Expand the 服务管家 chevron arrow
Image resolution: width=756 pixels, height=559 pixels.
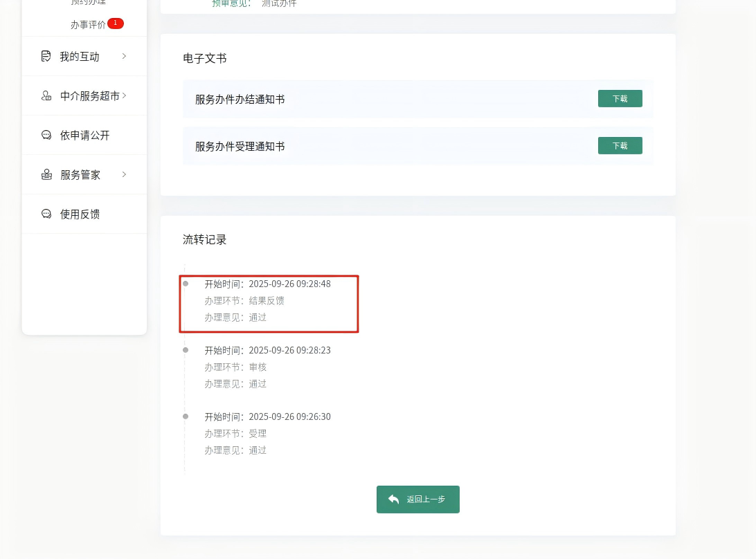pos(124,174)
